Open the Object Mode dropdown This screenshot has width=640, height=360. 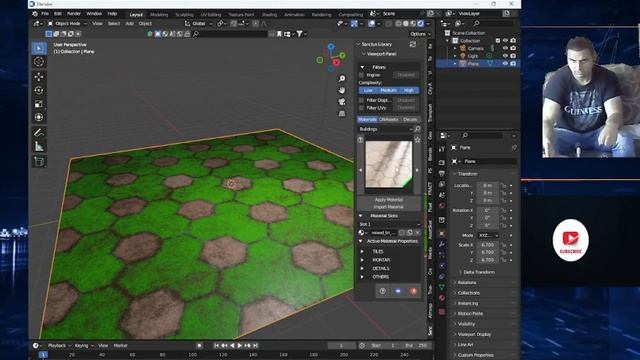click(67, 24)
